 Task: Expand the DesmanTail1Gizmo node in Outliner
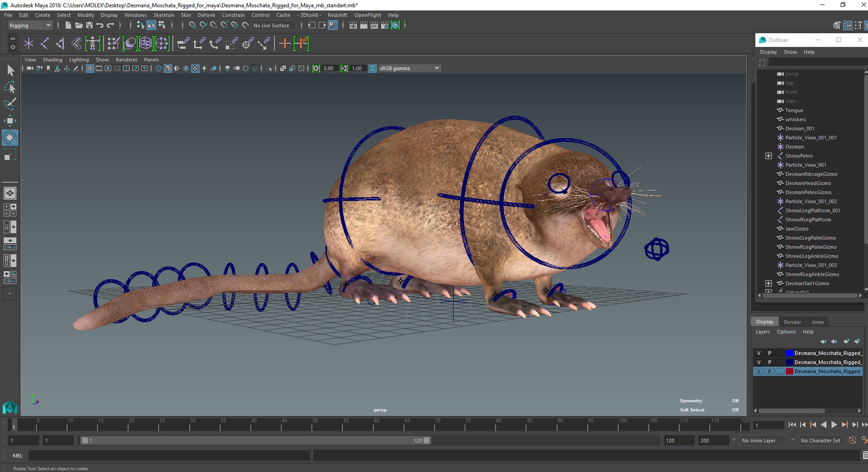pos(769,283)
